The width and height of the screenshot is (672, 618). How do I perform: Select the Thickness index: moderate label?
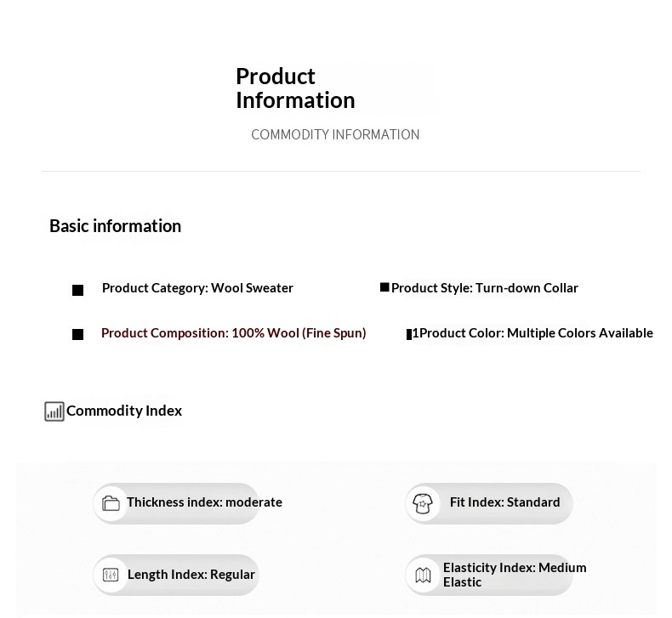(204, 502)
